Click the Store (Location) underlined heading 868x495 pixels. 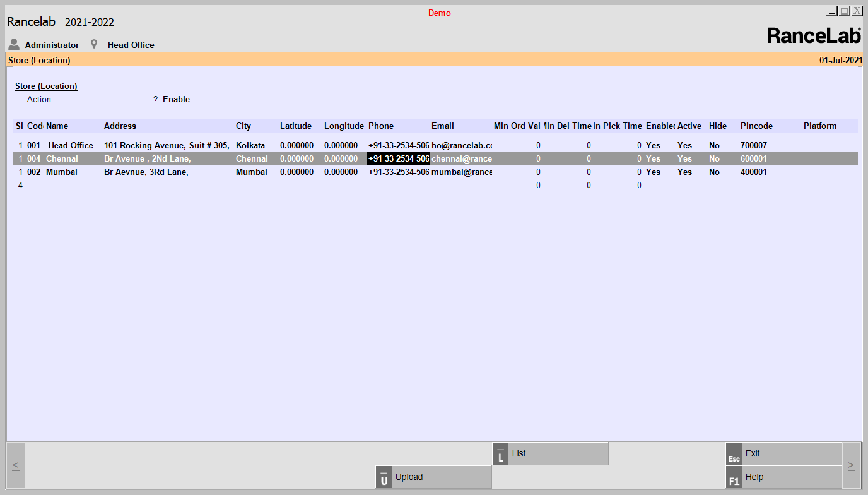pos(46,86)
